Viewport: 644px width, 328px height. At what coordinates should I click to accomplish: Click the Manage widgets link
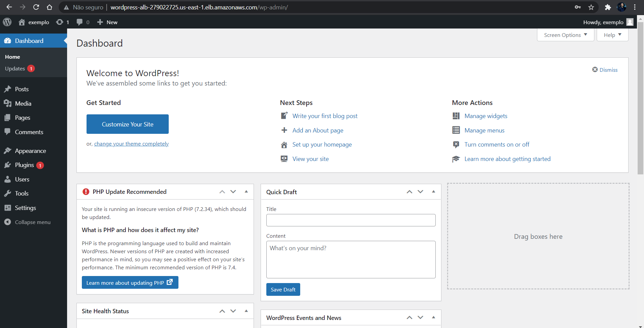point(486,116)
